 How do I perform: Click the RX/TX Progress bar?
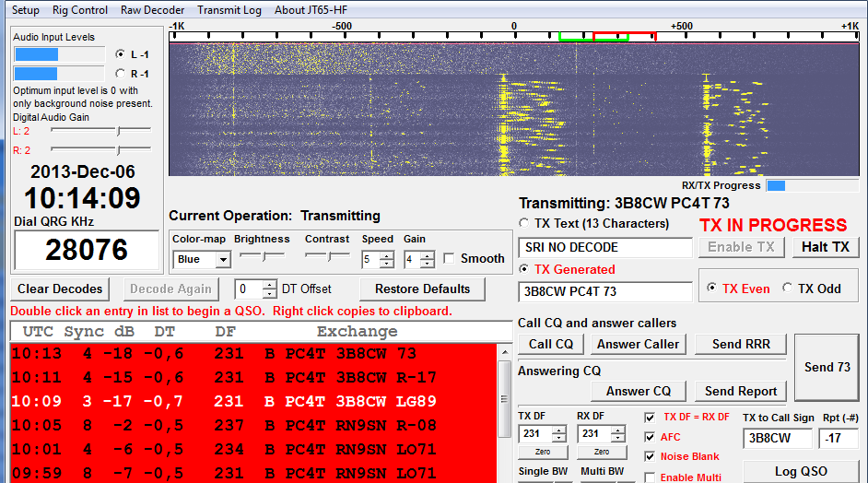click(812, 185)
